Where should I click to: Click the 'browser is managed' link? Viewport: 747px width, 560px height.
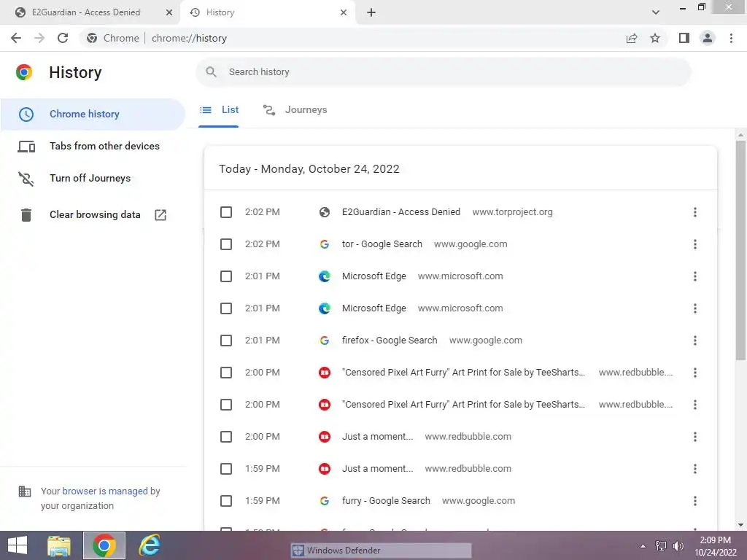point(105,491)
